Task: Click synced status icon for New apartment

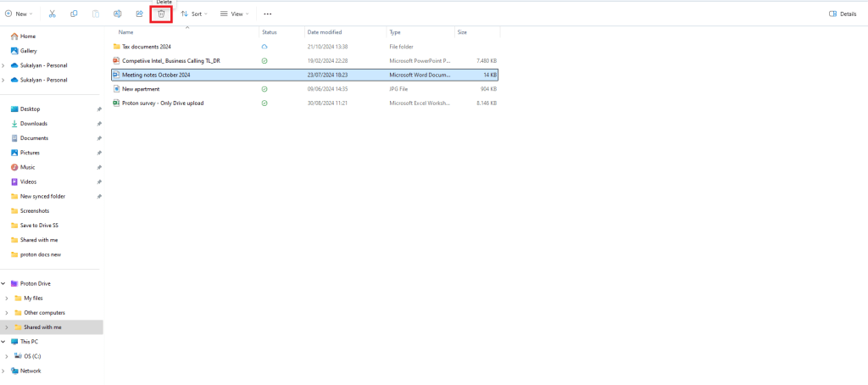Action: (264, 89)
